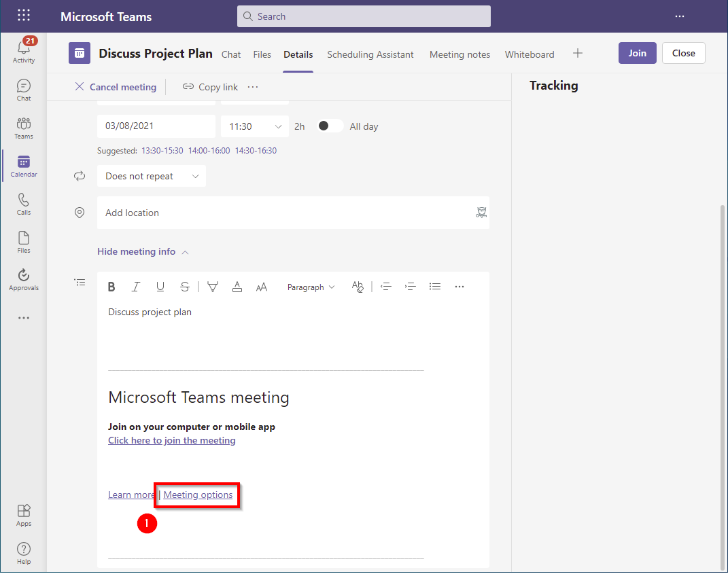Pick suggested time 14:00-16:00

point(209,151)
